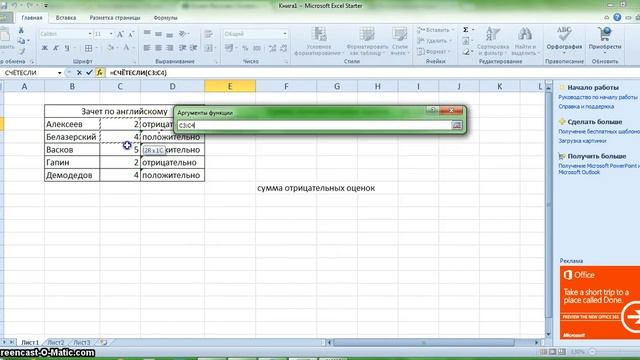Screen dimensions: 640x360
Task: Open Conditional Formatting (Условное форматирование)
Action: click(x=318, y=41)
